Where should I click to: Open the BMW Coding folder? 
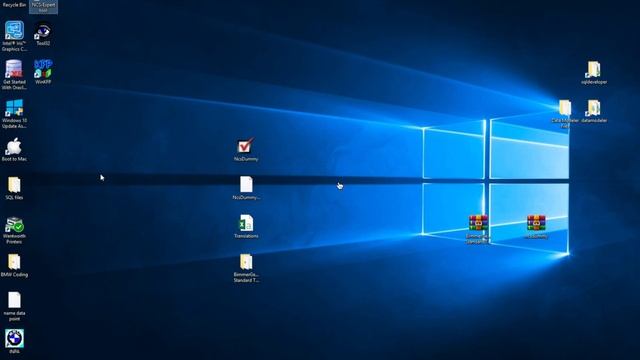[14, 265]
